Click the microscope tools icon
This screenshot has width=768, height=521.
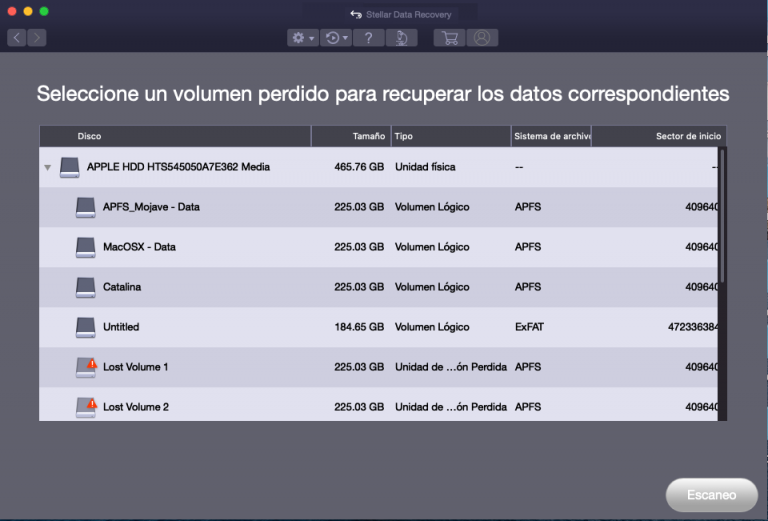402,38
